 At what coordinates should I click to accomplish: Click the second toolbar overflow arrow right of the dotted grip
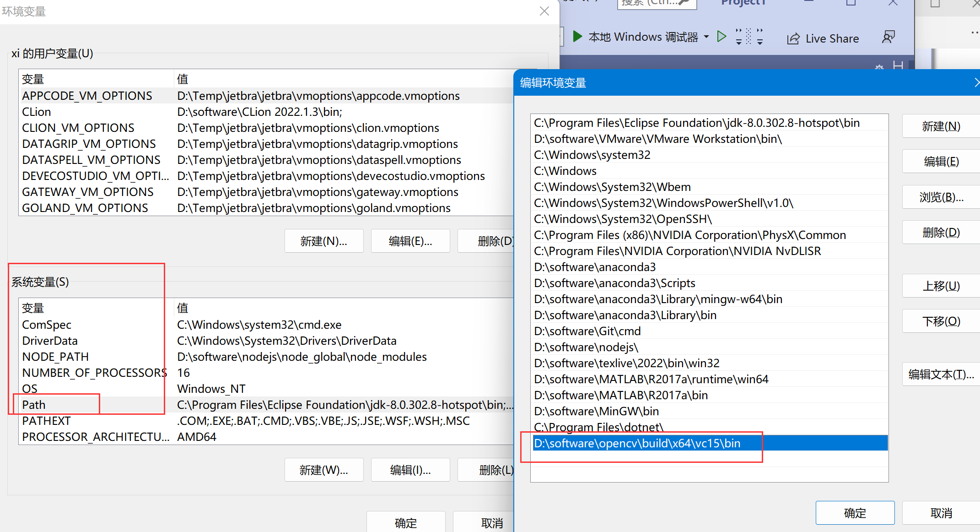(x=760, y=37)
